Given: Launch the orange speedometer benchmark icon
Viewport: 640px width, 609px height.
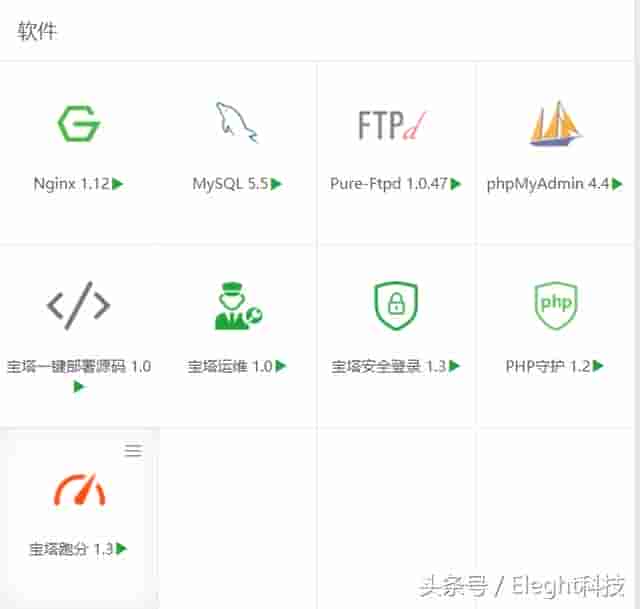Looking at the screenshot, I should 80,489.
